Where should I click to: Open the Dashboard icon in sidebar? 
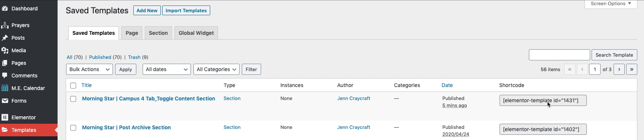pyautogui.click(x=5, y=9)
